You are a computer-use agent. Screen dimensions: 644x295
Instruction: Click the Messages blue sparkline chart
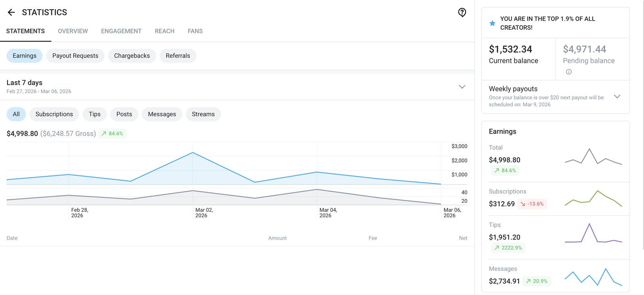[593, 277]
